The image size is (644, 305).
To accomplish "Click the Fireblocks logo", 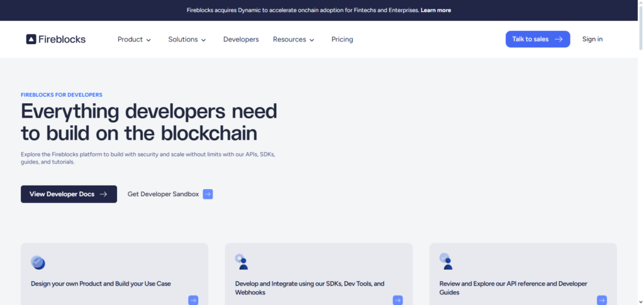I will tap(56, 40).
